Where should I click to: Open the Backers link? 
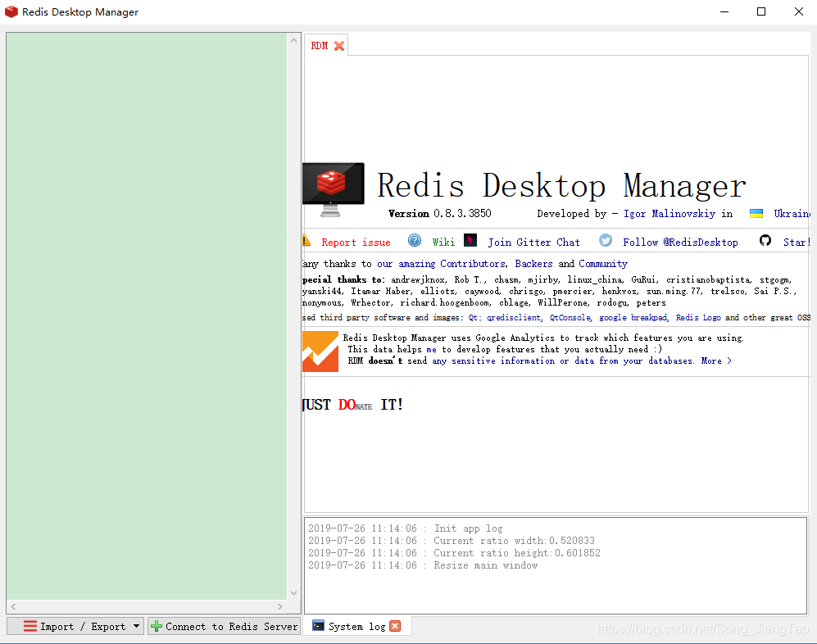pos(533,264)
